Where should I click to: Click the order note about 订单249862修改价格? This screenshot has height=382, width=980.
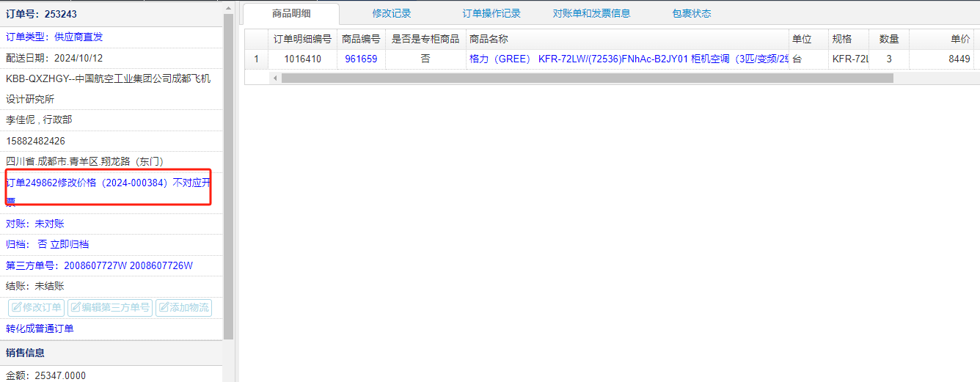(x=109, y=192)
